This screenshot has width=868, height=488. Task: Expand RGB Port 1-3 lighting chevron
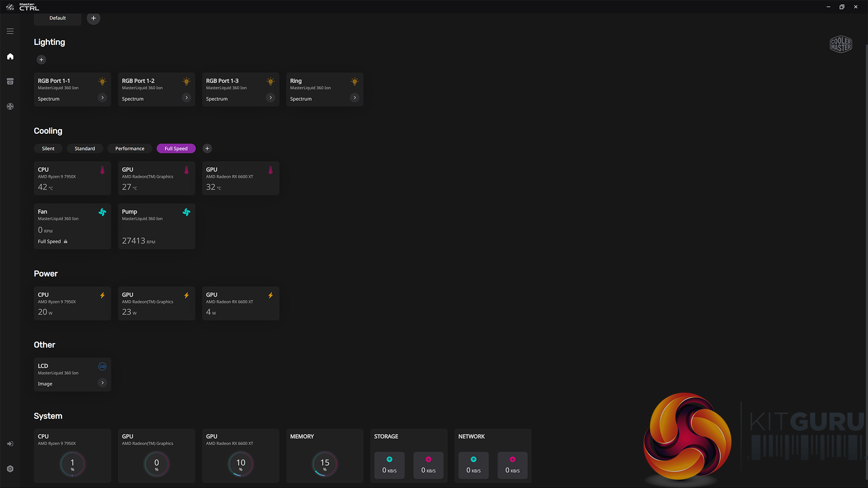point(270,98)
